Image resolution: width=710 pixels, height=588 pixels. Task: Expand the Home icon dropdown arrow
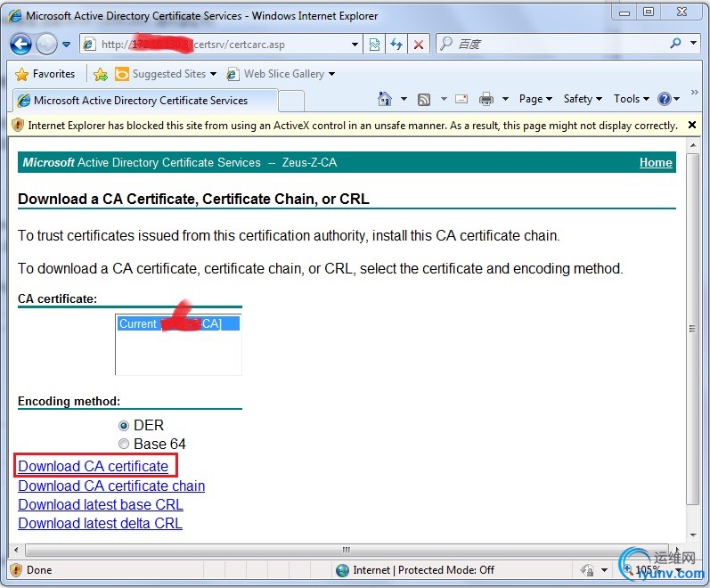coord(404,99)
